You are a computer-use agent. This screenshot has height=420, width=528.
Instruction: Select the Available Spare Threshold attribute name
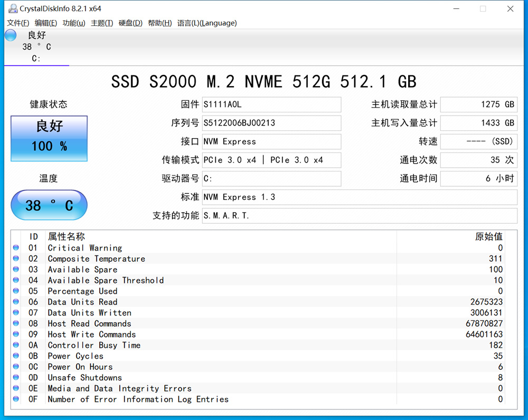coord(106,280)
